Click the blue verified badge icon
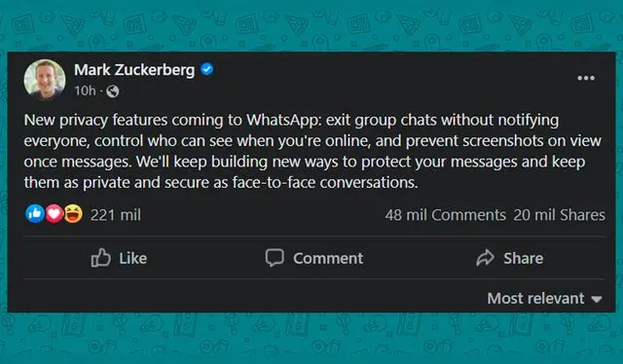Image resolution: width=623 pixels, height=364 pixels. point(207,69)
